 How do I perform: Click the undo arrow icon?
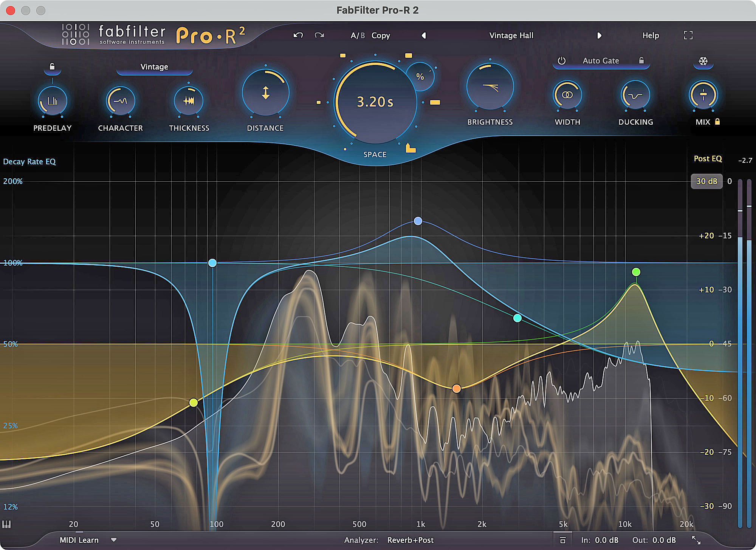[298, 35]
